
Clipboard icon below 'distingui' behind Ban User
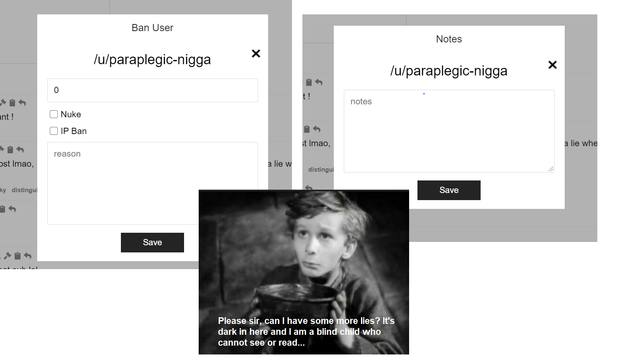tap(2, 209)
